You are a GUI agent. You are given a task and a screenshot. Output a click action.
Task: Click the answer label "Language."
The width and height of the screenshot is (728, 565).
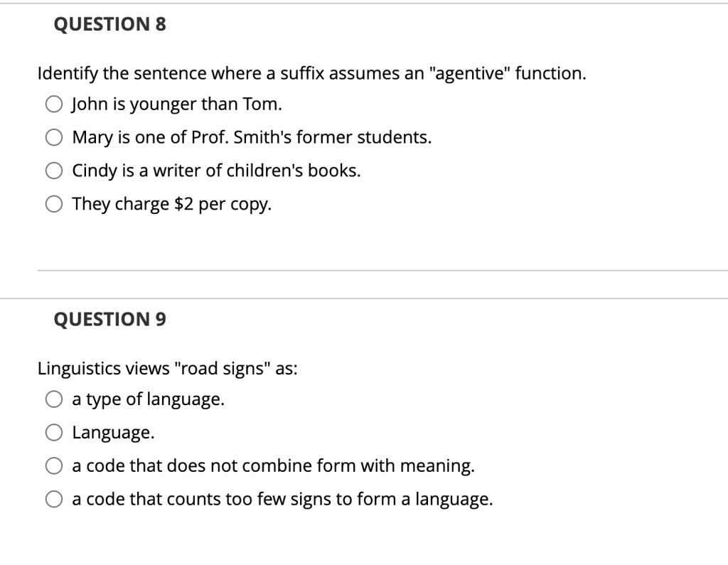click(x=112, y=432)
